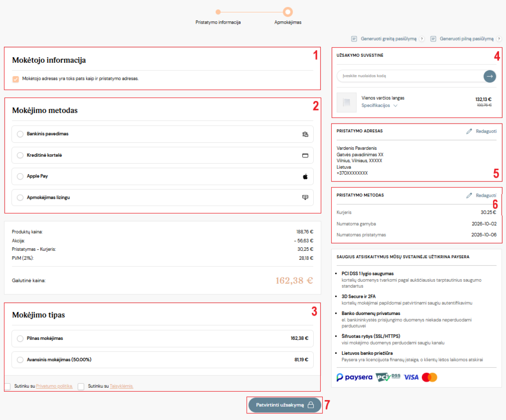Open help tooltip for pilną pasiūlymą
This screenshot has height=420, width=506.
pos(499,39)
